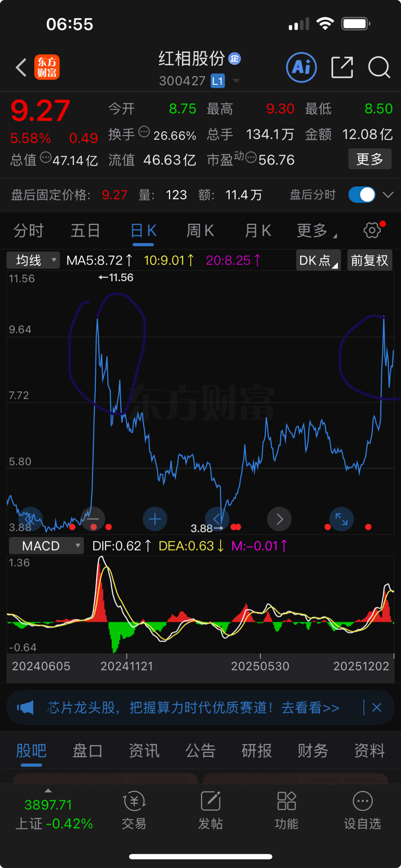Tap the info icon beside 市盈动

pyautogui.click(x=251, y=157)
